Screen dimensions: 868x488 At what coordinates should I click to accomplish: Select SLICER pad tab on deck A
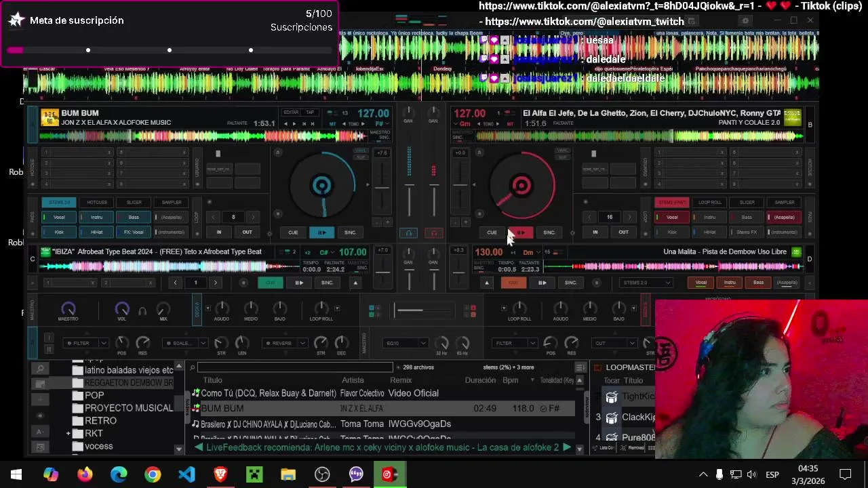(x=134, y=202)
